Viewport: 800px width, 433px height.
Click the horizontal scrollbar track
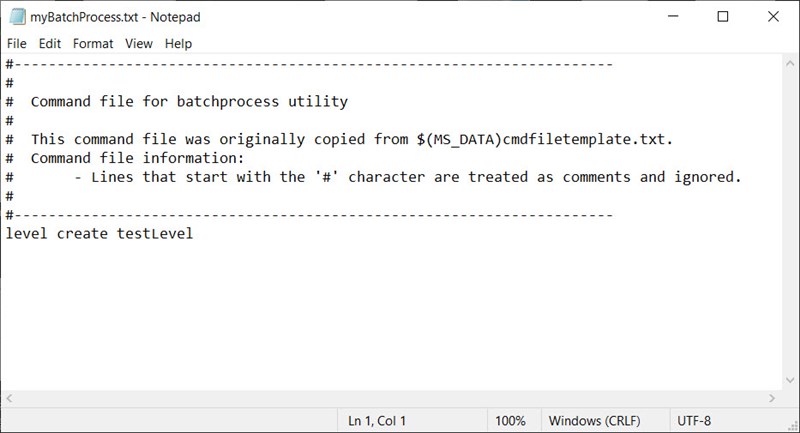coord(390,398)
